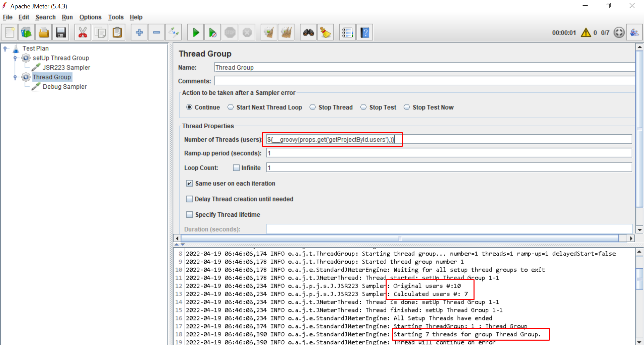Open the Run menu
Image resolution: width=644 pixels, height=345 pixels.
pos(67,17)
